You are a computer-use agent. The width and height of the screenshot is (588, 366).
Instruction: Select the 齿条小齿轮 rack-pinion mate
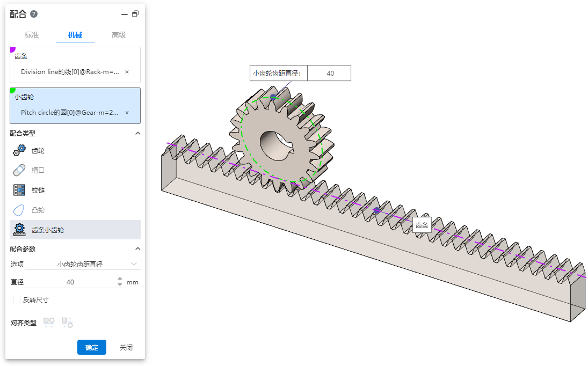coord(47,230)
